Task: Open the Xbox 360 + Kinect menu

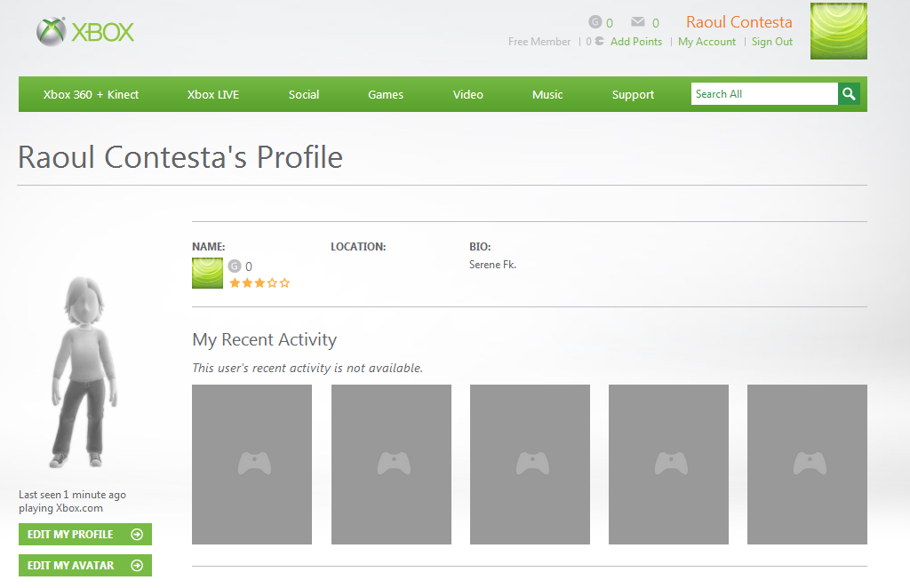Action: (92, 94)
